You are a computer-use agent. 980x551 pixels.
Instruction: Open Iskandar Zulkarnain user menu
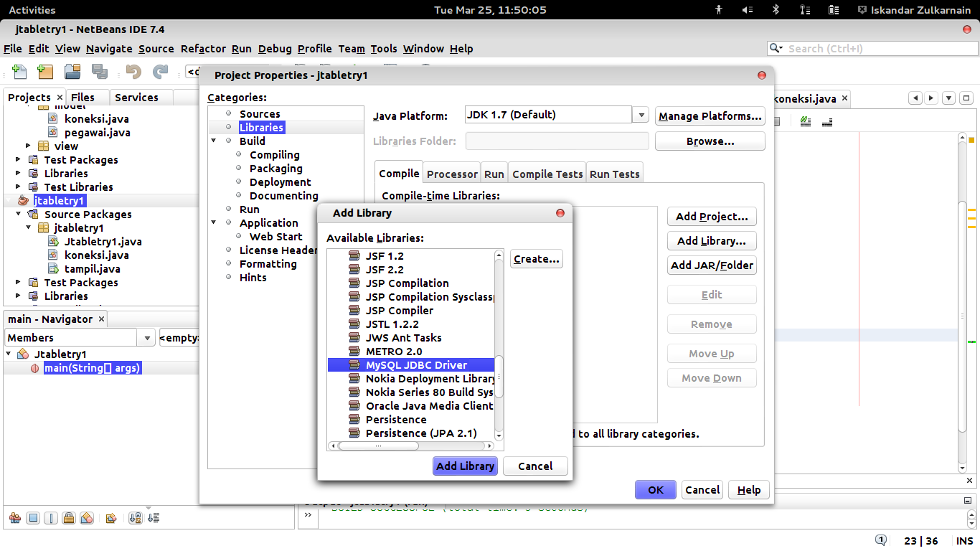[x=915, y=10]
